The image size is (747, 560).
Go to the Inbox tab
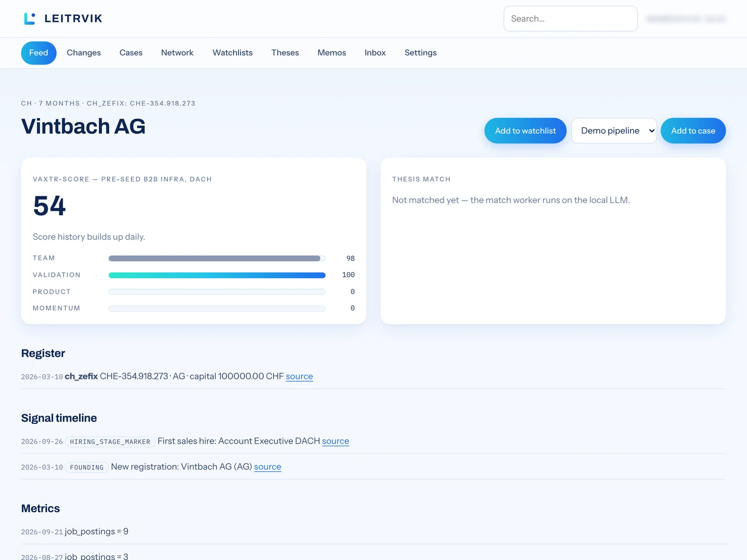pos(375,53)
